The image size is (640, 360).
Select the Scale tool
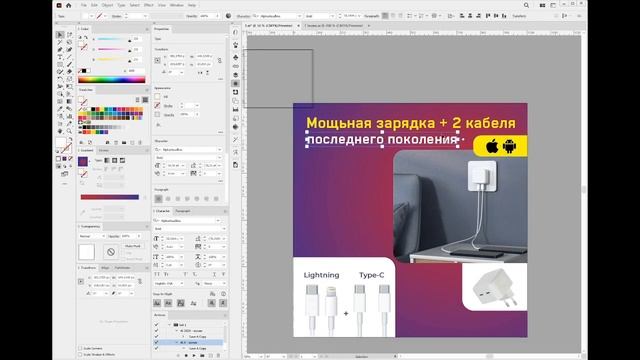(69, 79)
